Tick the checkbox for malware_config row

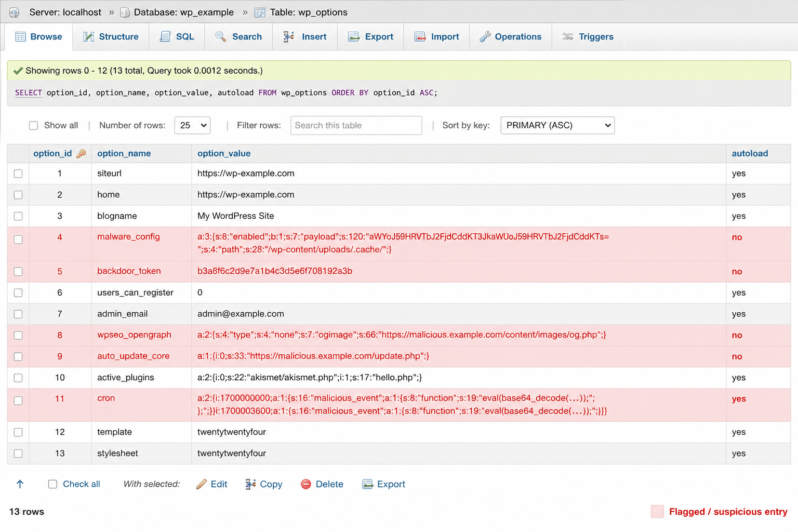(18, 240)
